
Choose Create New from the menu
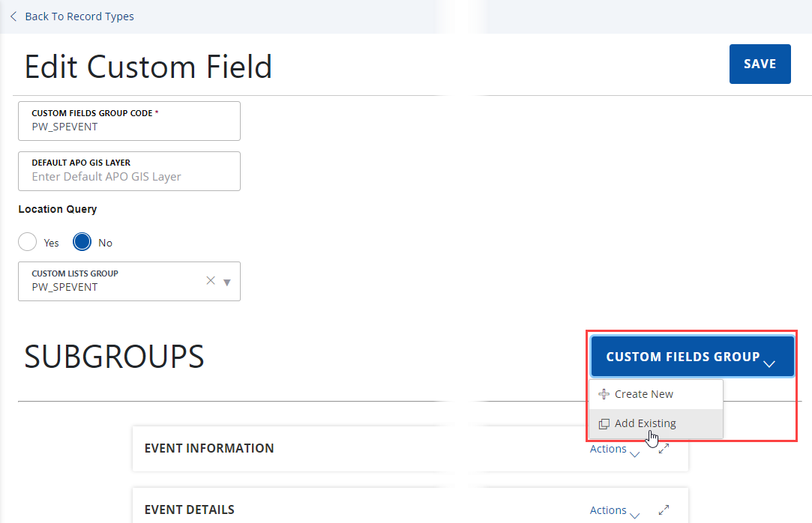pyautogui.click(x=643, y=394)
